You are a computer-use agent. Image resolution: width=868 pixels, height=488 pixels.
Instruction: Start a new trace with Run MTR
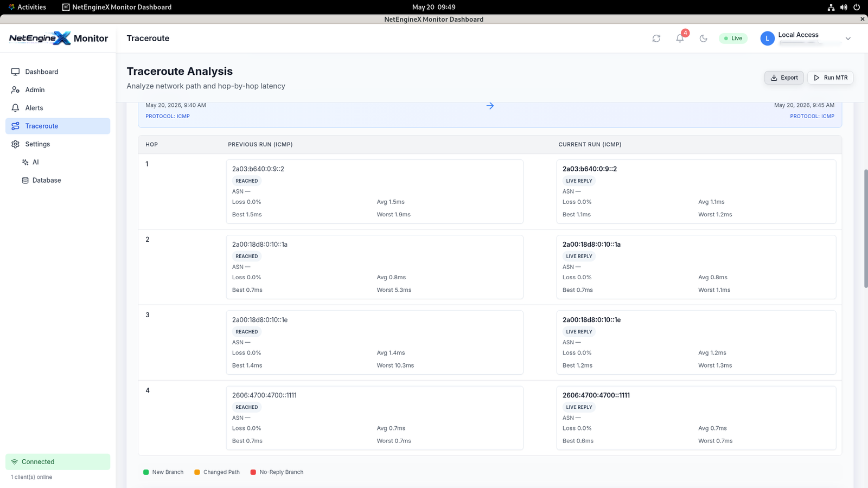(x=830, y=78)
